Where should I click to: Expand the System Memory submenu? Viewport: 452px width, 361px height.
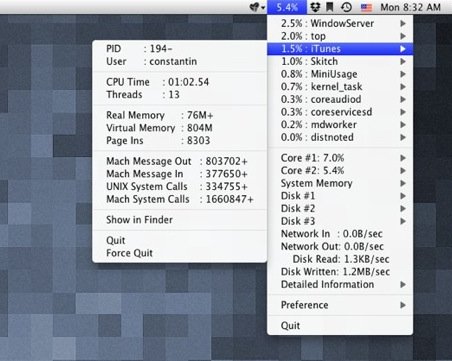pos(340,183)
